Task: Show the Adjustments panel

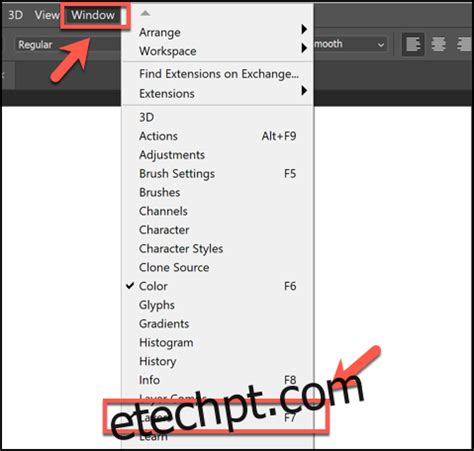Action: (218, 155)
